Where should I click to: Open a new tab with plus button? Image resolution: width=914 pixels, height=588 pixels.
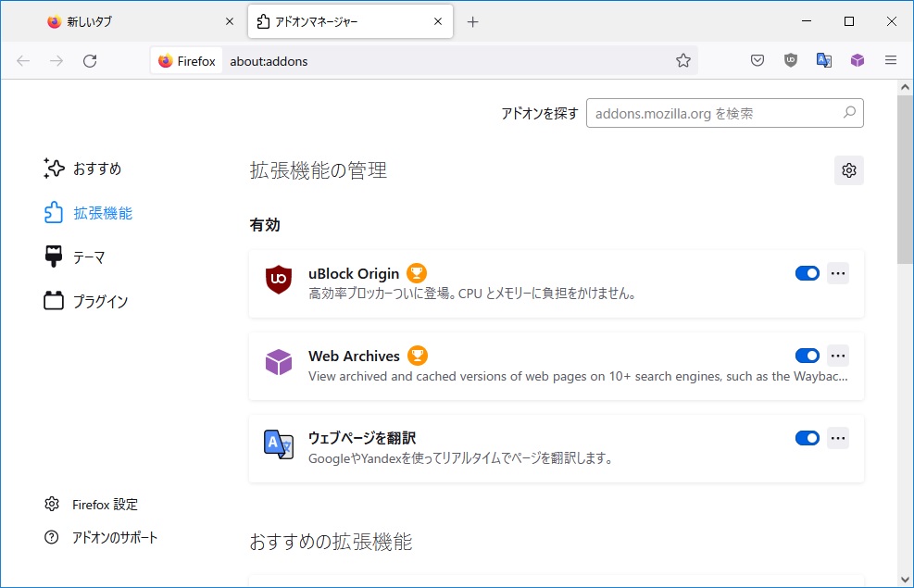(473, 21)
